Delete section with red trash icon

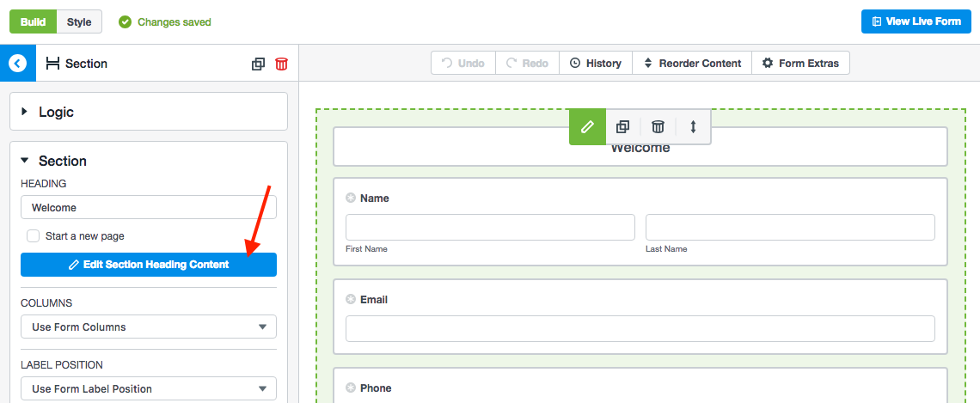[x=281, y=64]
